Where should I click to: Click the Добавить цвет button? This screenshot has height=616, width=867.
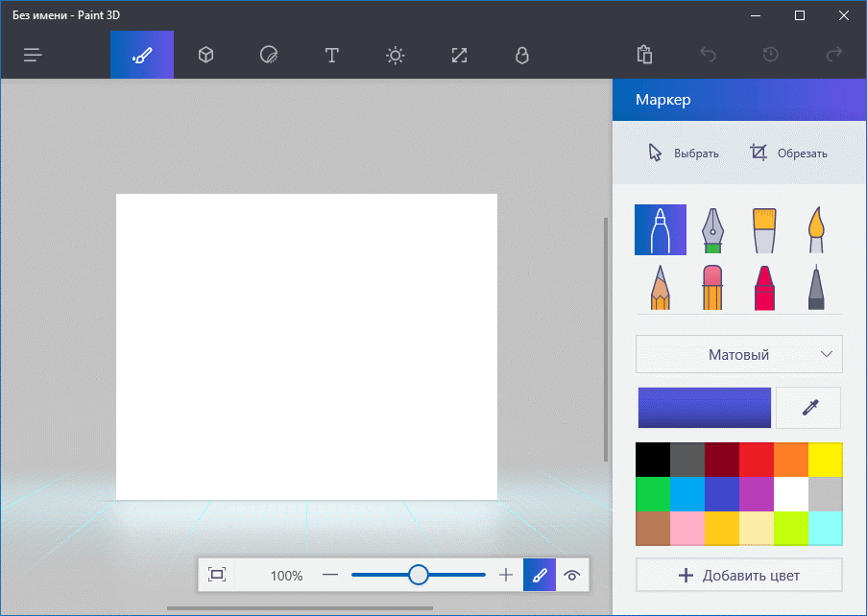coord(738,576)
